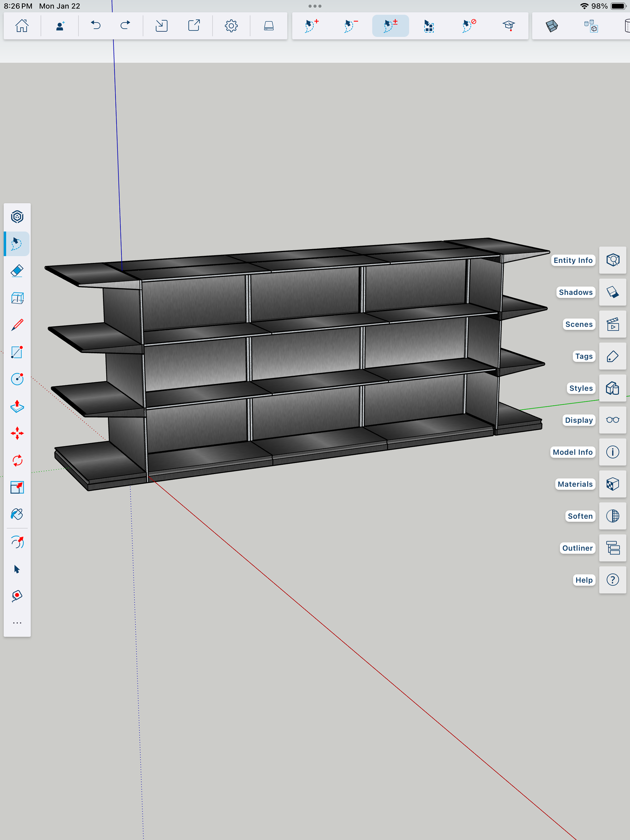Click the Undo button

click(96, 26)
